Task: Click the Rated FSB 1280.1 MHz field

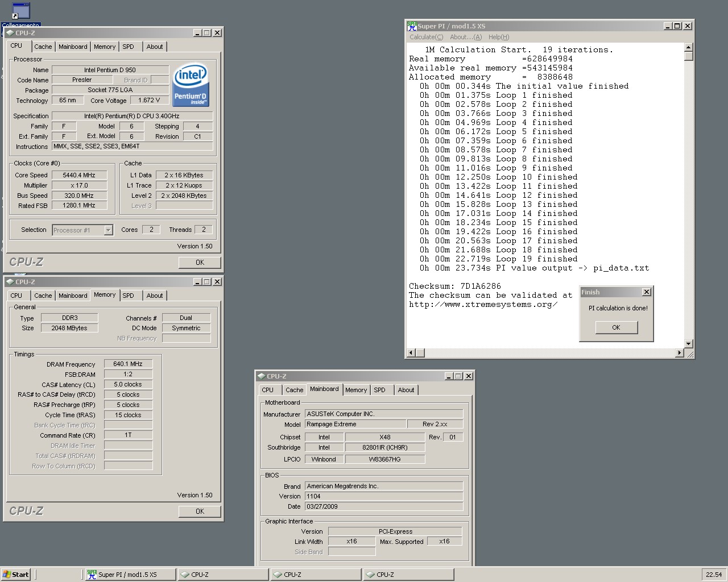Action: (x=79, y=206)
